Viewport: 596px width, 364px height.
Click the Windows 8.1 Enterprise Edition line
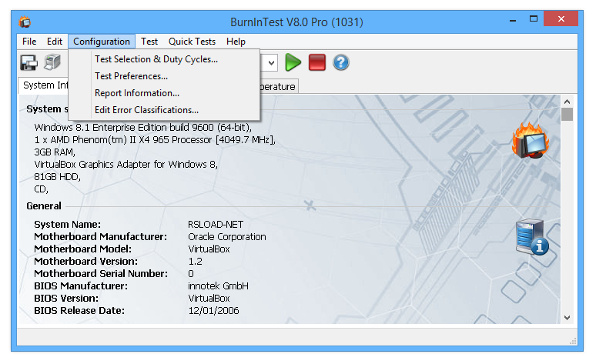[143, 127]
